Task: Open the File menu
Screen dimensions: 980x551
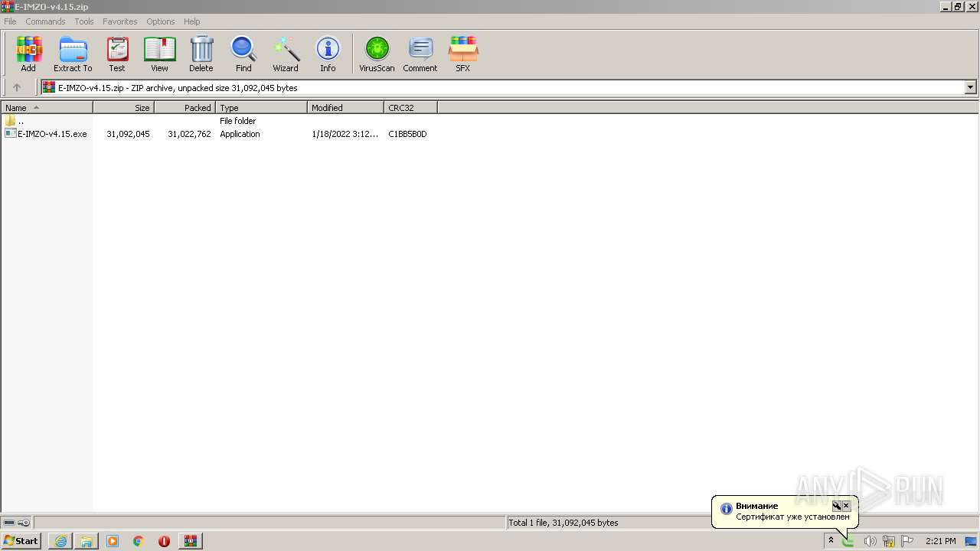Action: [x=10, y=21]
